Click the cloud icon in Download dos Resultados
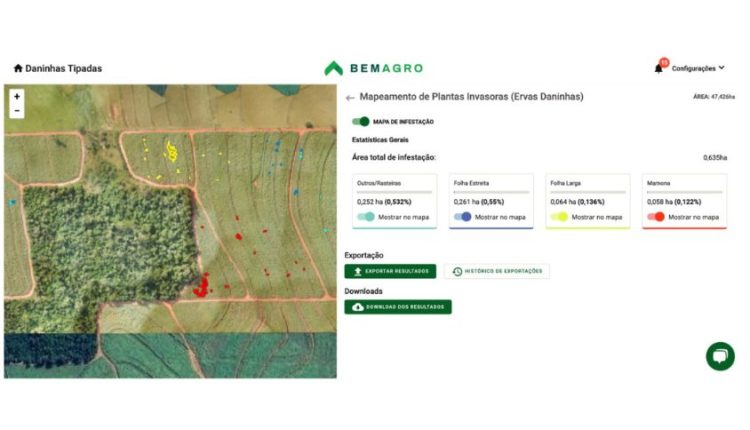Viewport: 750px width, 430px height. (x=358, y=307)
